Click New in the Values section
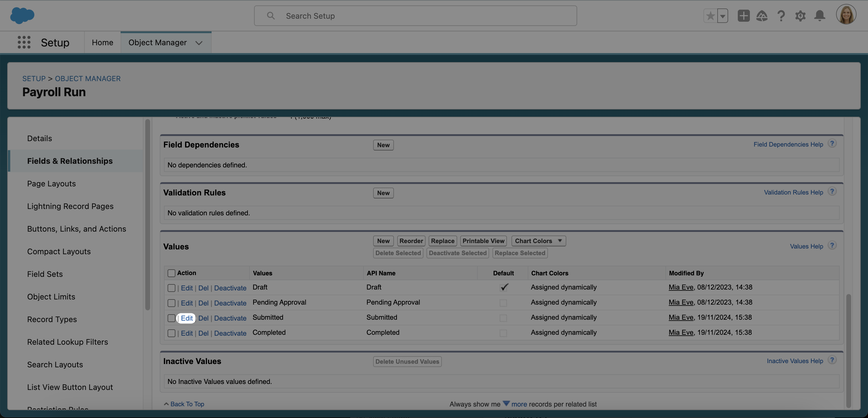 (x=383, y=241)
